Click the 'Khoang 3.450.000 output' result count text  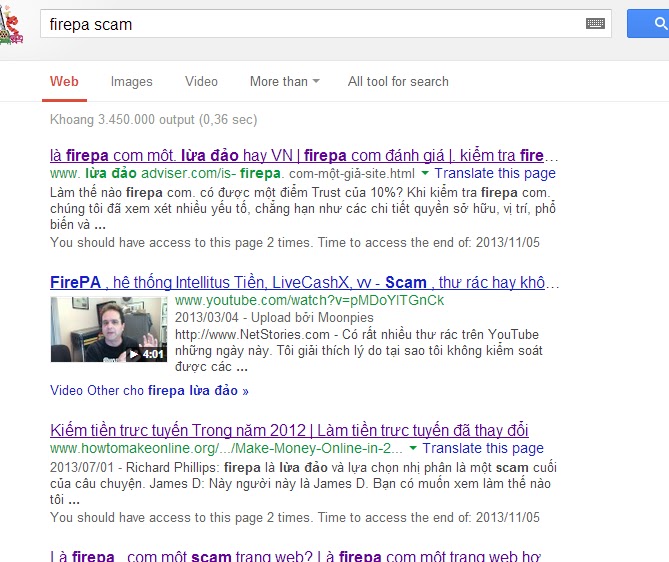pos(154,119)
